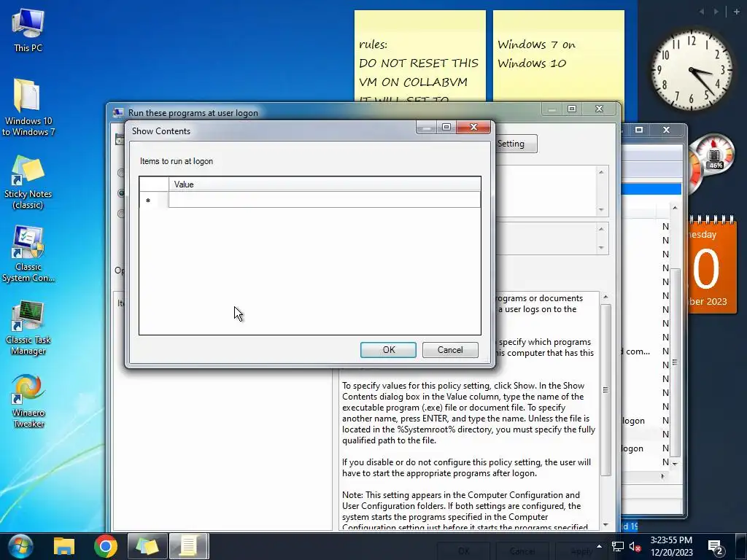Switch to policy editor taskbar button
747x560 pixels.
click(x=189, y=546)
